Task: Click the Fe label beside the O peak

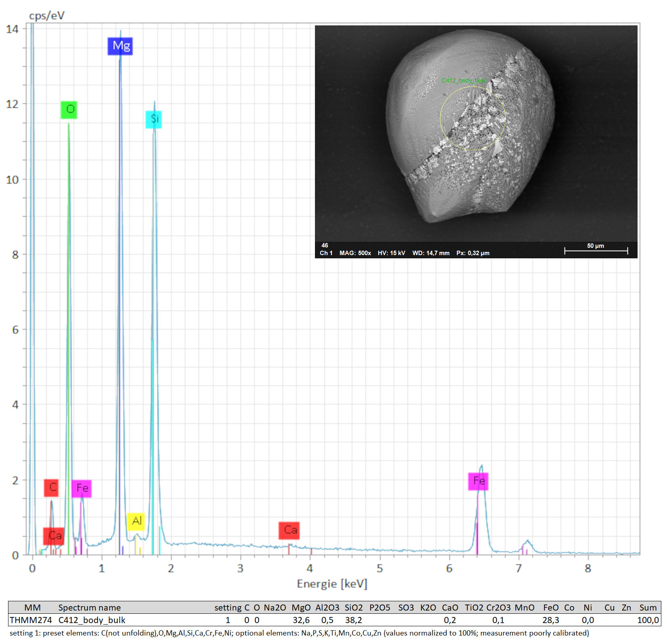Action: [x=81, y=488]
